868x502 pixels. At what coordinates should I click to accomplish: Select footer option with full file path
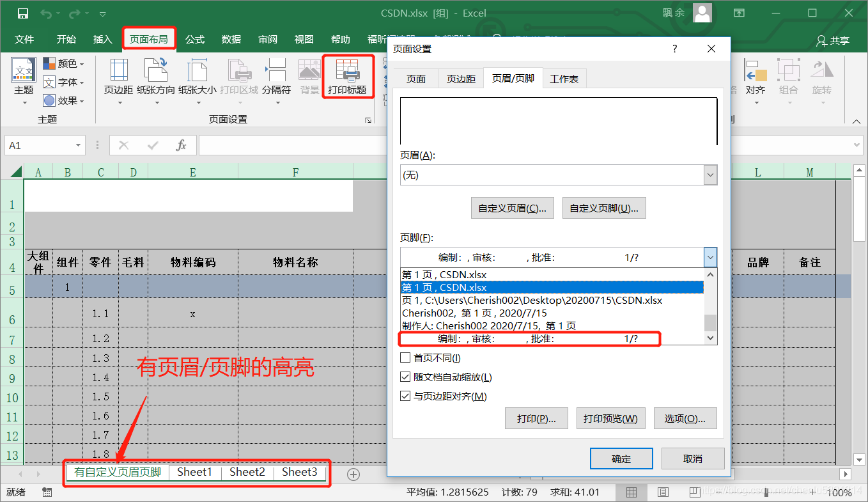tap(552, 300)
